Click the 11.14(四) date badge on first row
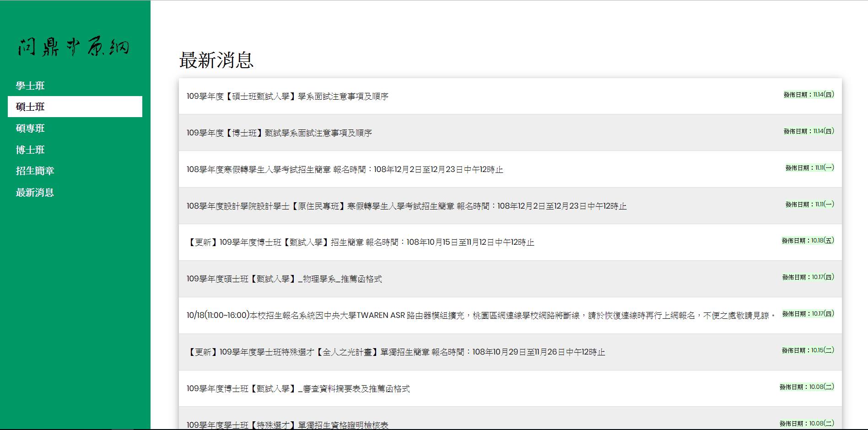868x430 pixels. [809, 95]
